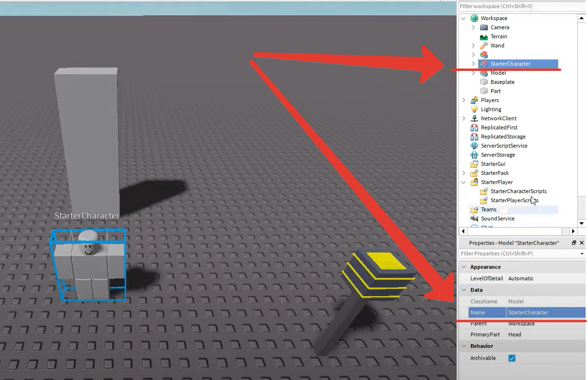Close the Properties panel
Viewport: 588px width, 380px height.
click(582, 243)
